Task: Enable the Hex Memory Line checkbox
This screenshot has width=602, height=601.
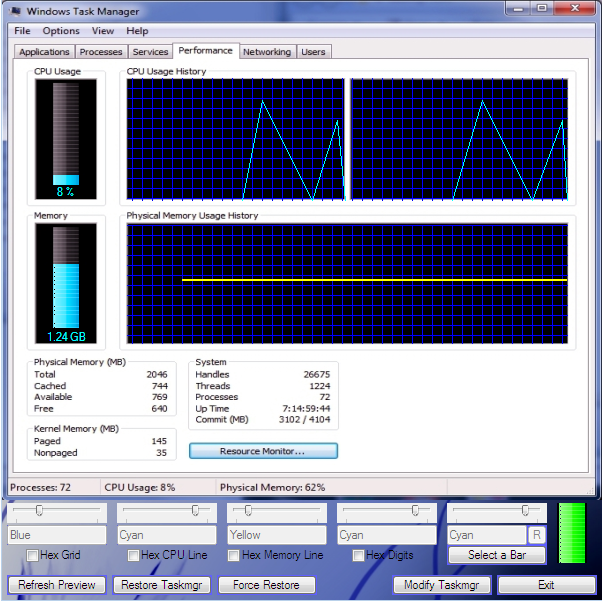Action: pyautogui.click(x=233, y=555)
